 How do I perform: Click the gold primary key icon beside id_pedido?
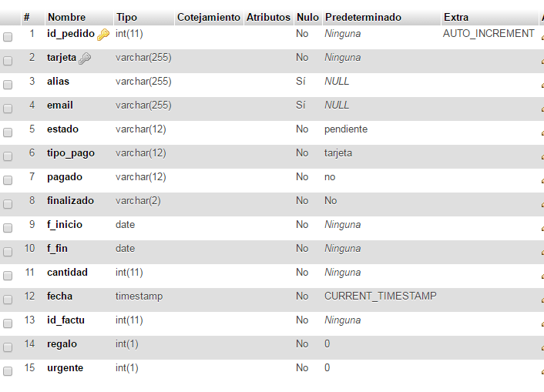(x=103, y=35)
